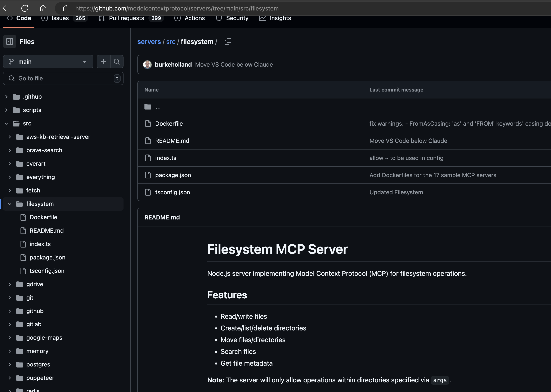
Task: Expand the brave-search folder chevron
Action: (10, 150)
